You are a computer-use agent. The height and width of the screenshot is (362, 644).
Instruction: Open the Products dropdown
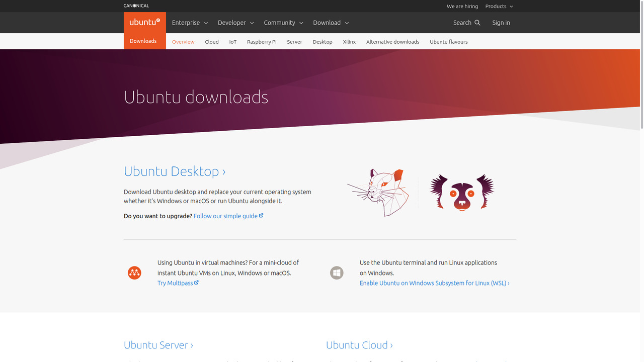(x=499, y=6)
